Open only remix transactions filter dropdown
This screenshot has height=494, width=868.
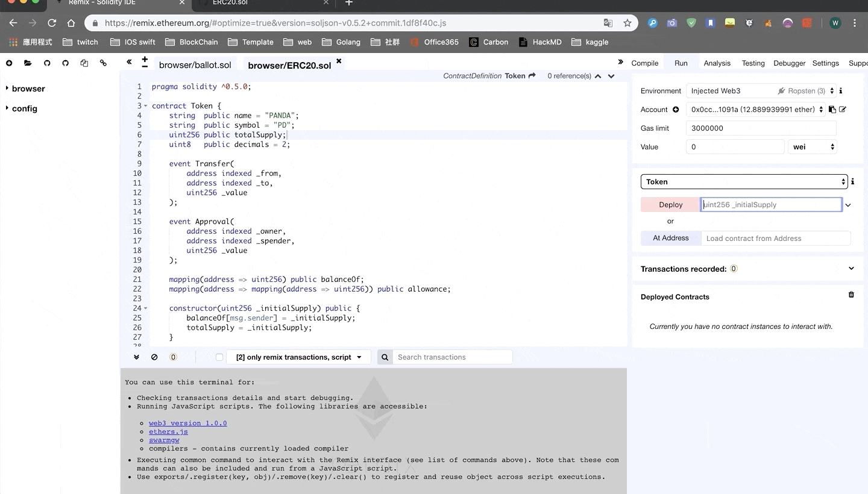coord(299,357)
